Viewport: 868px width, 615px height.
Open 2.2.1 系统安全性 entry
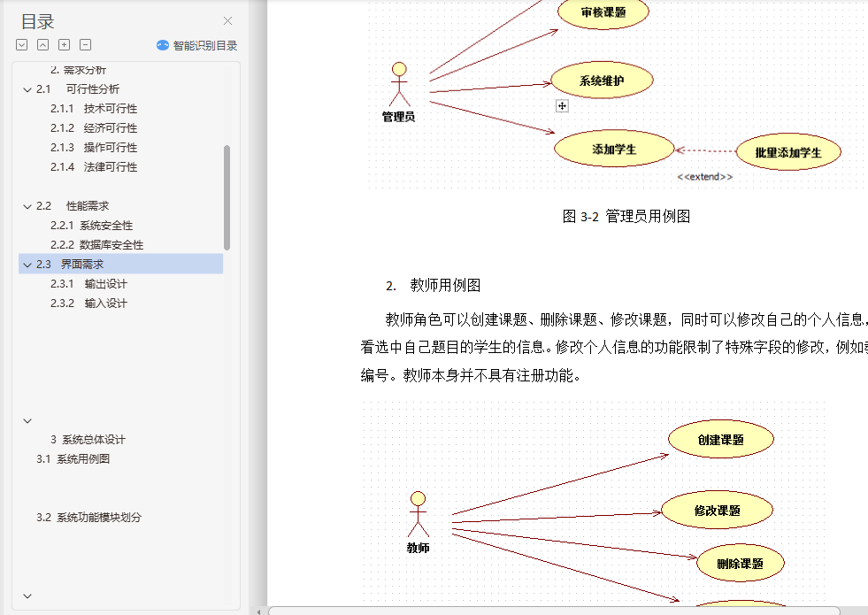click(x=91, y=226)
